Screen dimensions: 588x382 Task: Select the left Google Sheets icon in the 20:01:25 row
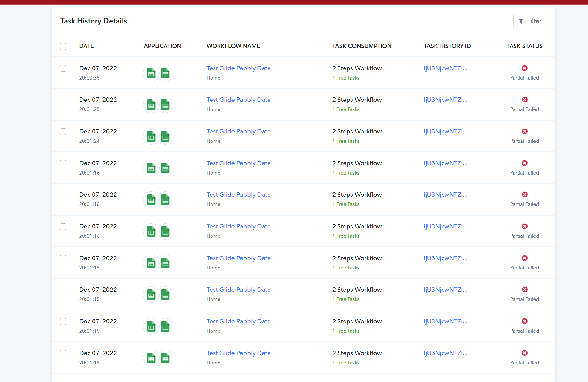pos(151,105)
